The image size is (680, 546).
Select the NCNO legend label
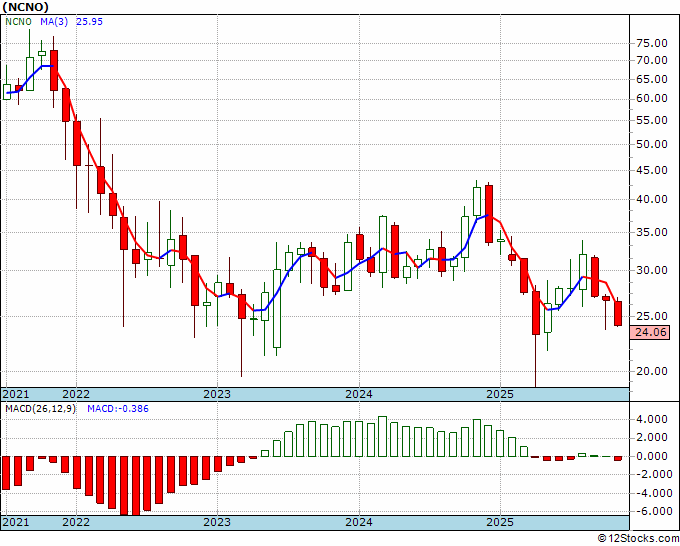click(18, 22)
